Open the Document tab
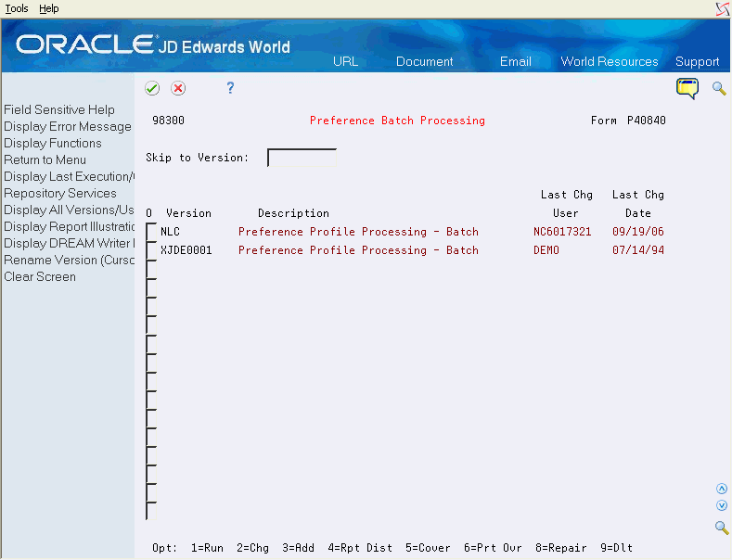The image size is (732, 560). [424, 61]
